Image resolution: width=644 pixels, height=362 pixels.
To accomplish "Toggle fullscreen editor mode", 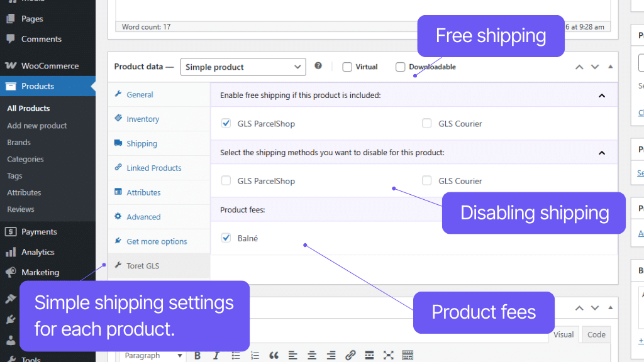I will (389, 356).
